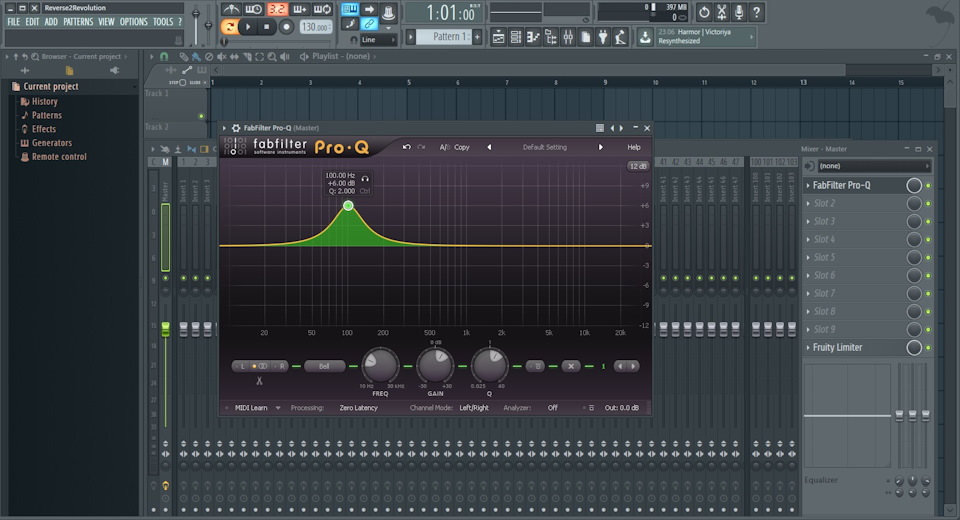Click the Copy button in Pro-Q
The image size is (960, 520).
(x=462, y=147)
